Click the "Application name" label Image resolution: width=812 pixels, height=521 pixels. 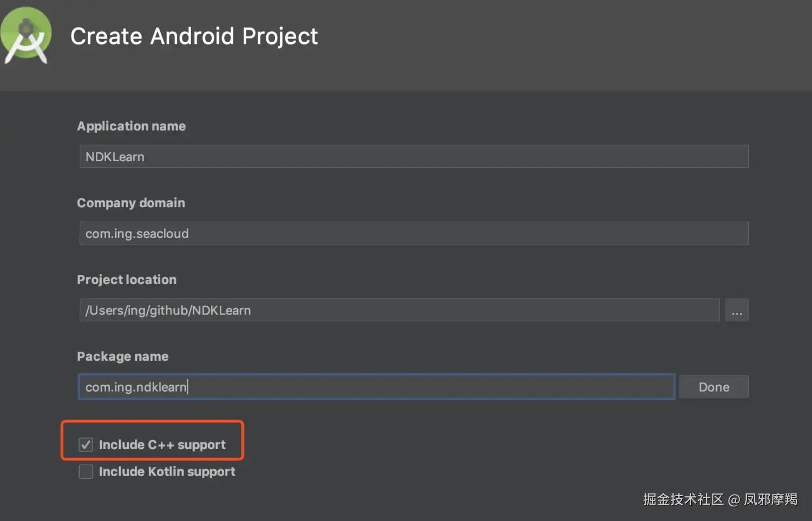pos(132,126)
